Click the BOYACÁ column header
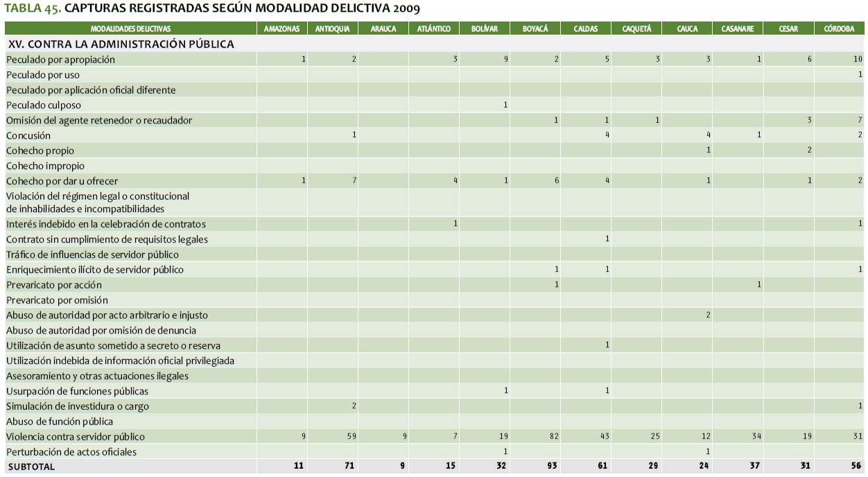This screenshot has width=868, height=477. point(535,28)
